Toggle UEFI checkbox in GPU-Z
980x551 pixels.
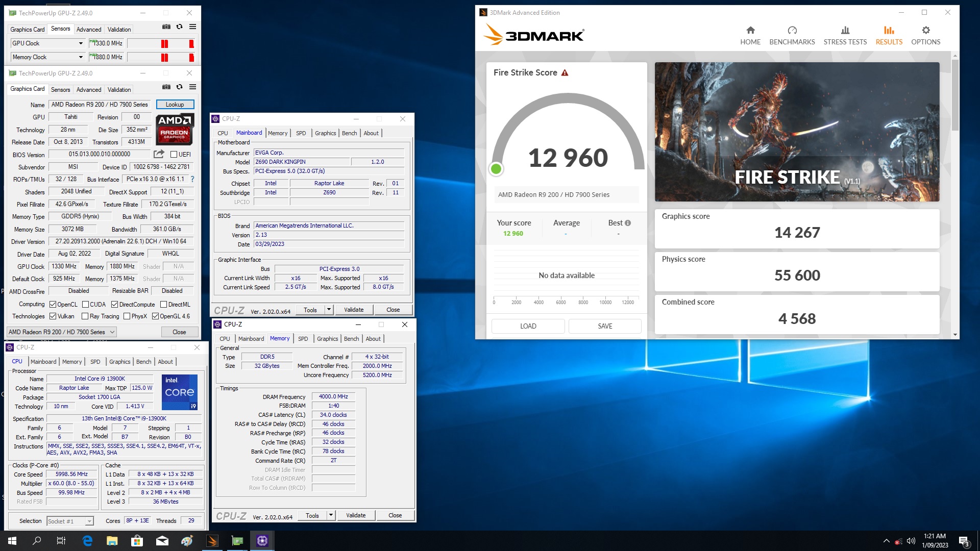pyautogui.click(x=174, y=155)
